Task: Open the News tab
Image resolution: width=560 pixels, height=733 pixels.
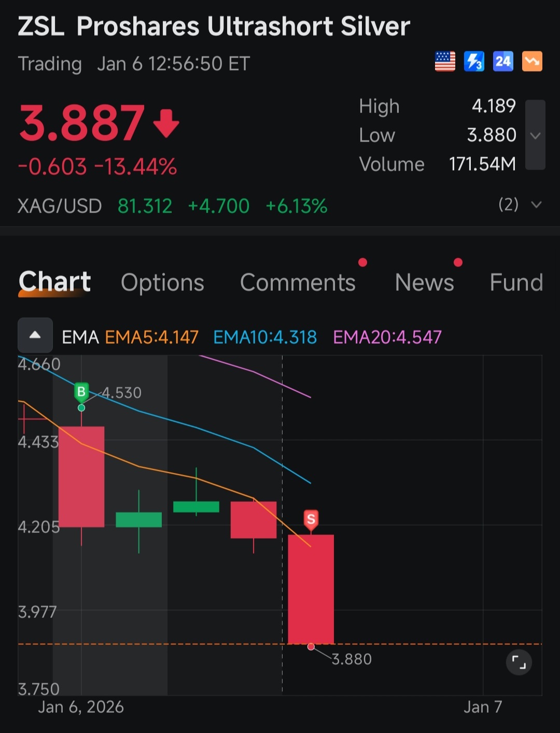Action: click(x=424, y=283)
